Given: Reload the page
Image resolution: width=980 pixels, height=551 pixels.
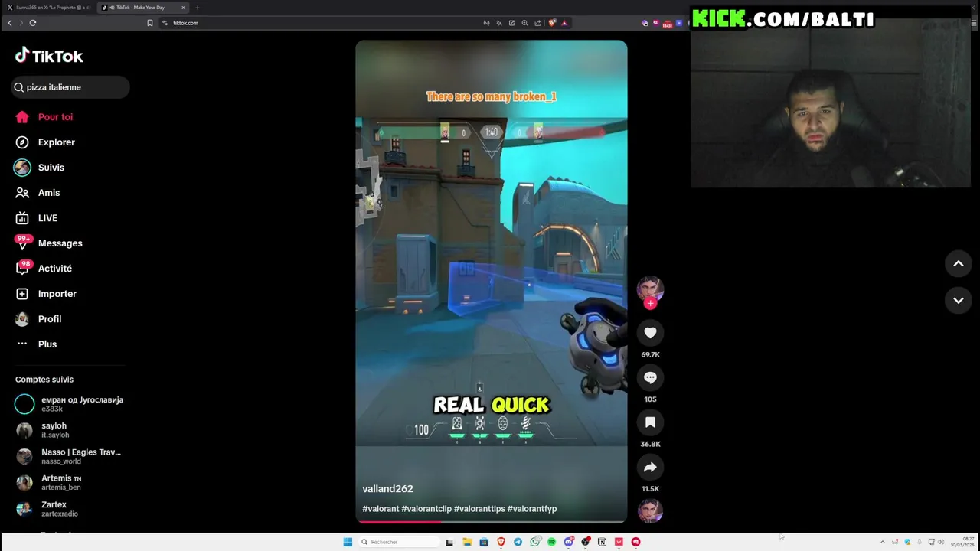Looking at the screenshot, I should tap(33, 23).
